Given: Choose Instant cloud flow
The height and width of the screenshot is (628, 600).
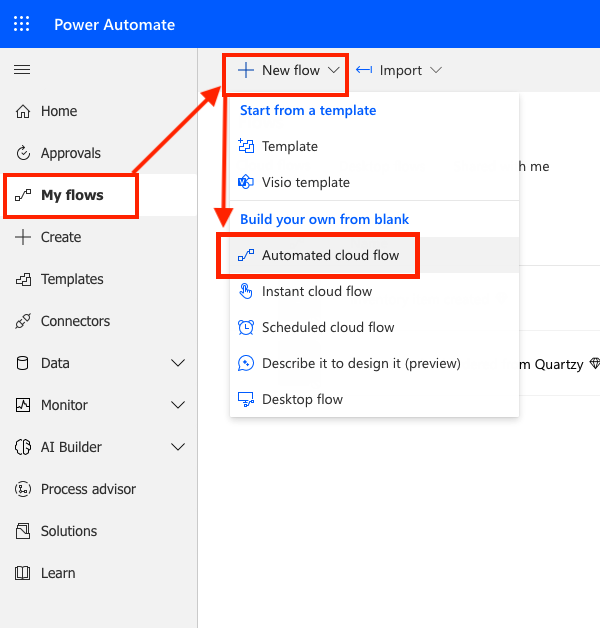Looking at the screenshot, I should tap(374, 291).
